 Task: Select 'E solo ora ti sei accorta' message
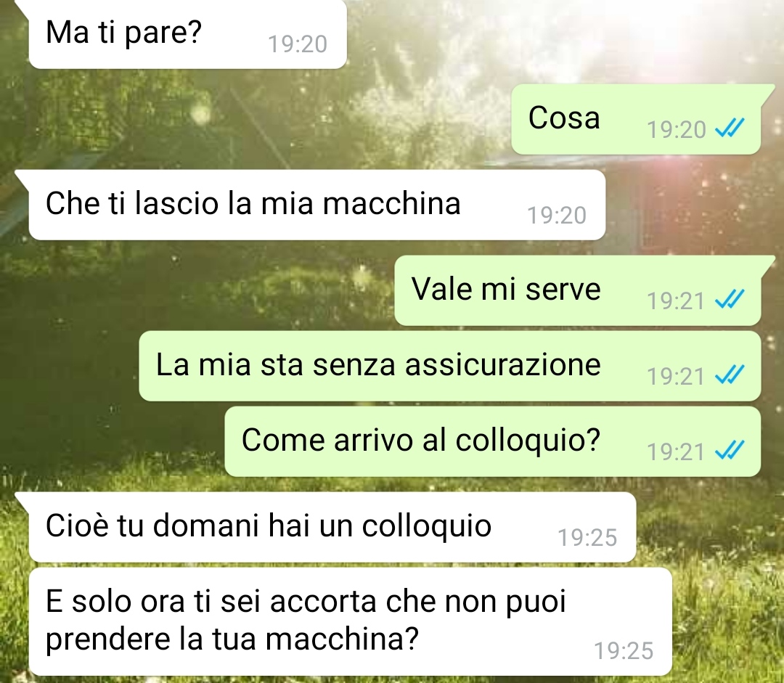coord(351,621)
